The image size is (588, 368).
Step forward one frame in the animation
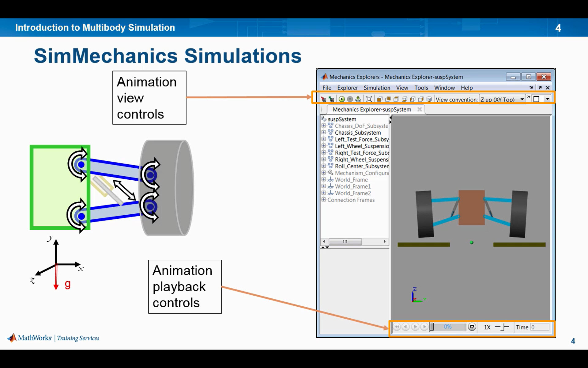click(x=424, y=327)
